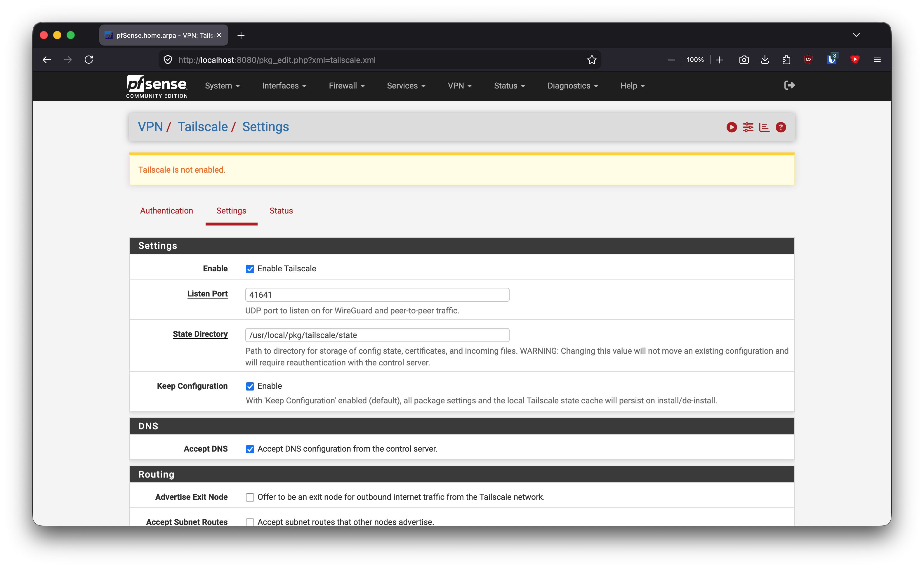Open related settings sliders icon
Viewport: 924px width, 569px height.
[748, 127]
